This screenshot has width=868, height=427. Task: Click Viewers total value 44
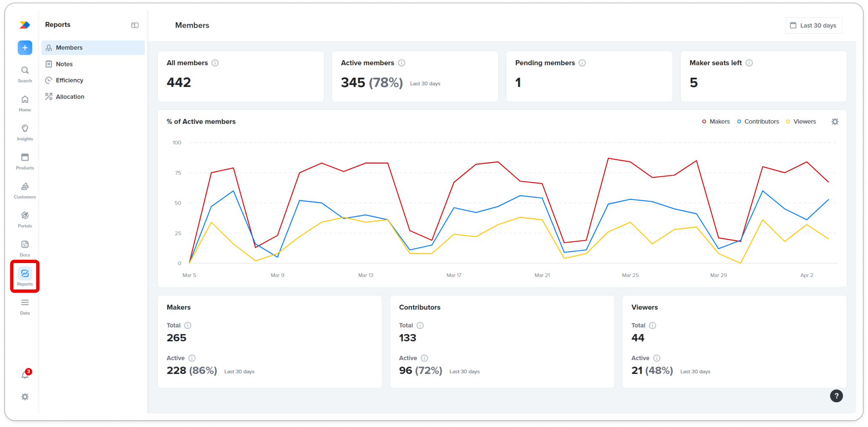[638, 338]
